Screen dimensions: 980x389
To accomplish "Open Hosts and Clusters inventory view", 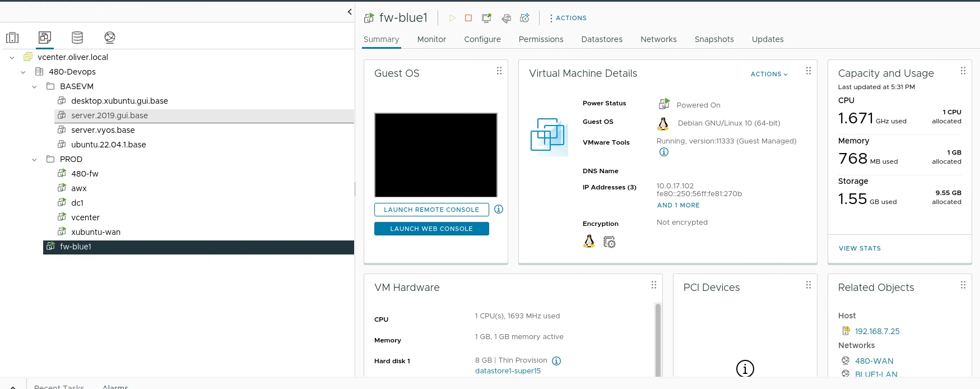I will point(12,38).
